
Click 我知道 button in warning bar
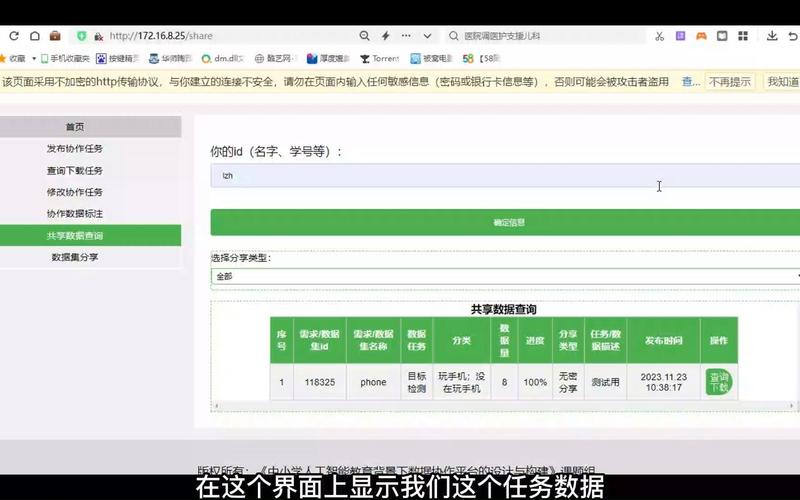pyautogui.click(x=782, y=82)
